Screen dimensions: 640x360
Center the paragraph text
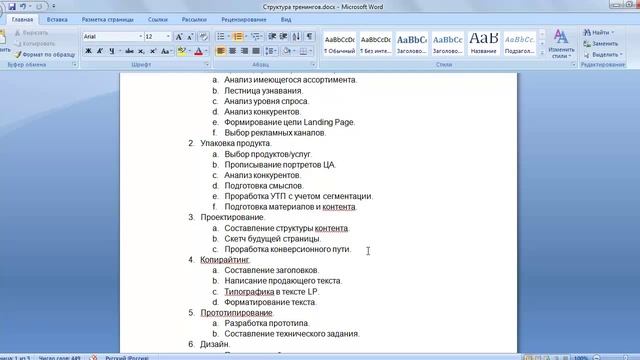point(232,51)
